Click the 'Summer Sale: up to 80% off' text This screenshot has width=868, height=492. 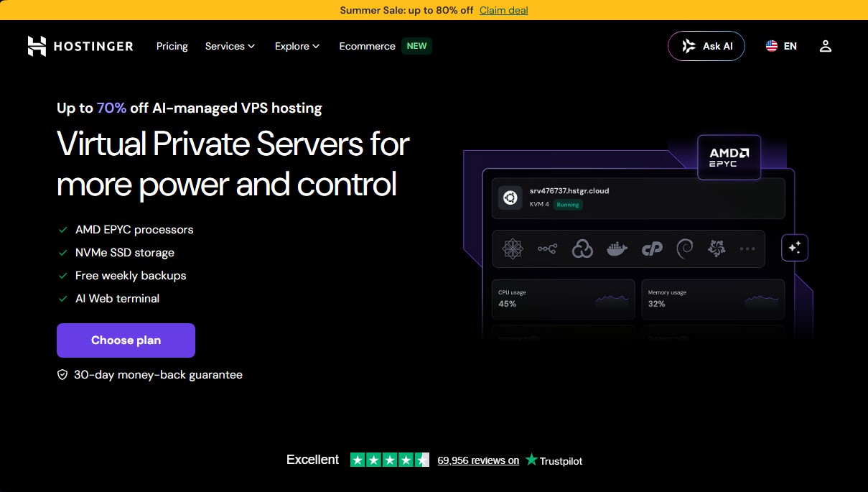(x=406, y=10)
